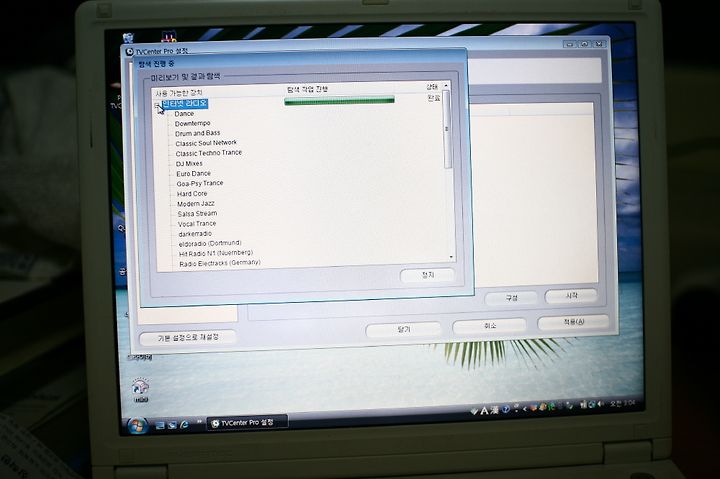
Task: Select the Downtempo station entry
Action: click(x=192, y=124)
